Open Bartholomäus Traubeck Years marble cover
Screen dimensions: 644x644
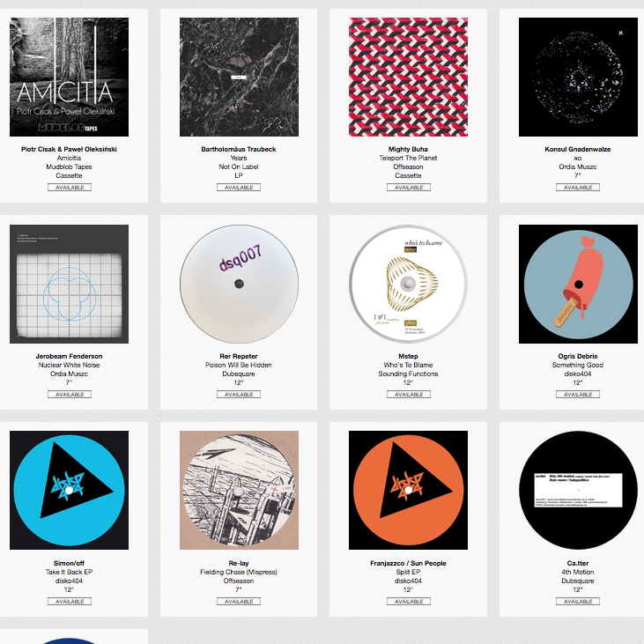click(239, 77)
